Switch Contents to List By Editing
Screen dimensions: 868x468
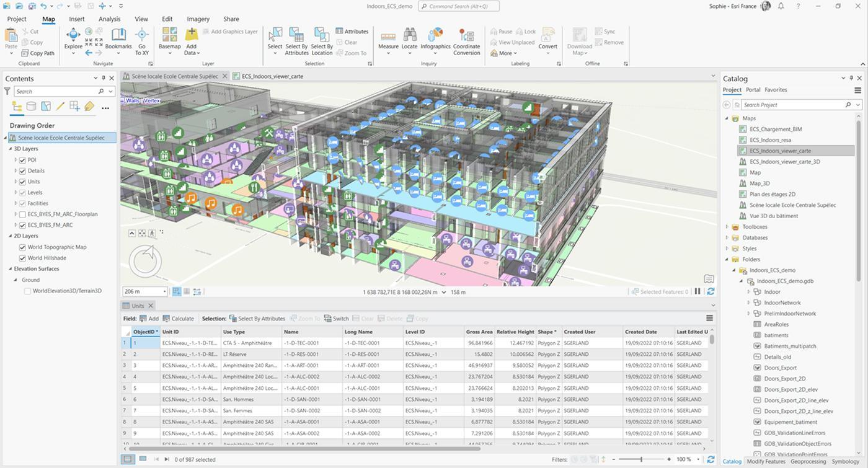[60, 107]
